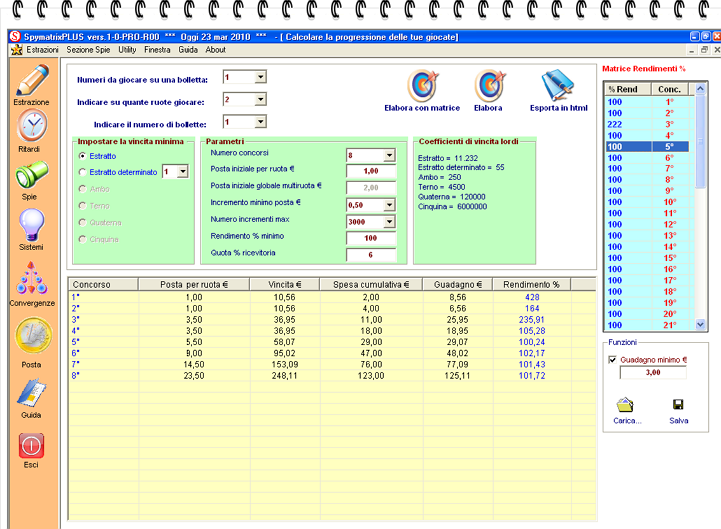721x529 pixels.
Task: Click Vincita value 248,11
Action: tap(285, 375)
